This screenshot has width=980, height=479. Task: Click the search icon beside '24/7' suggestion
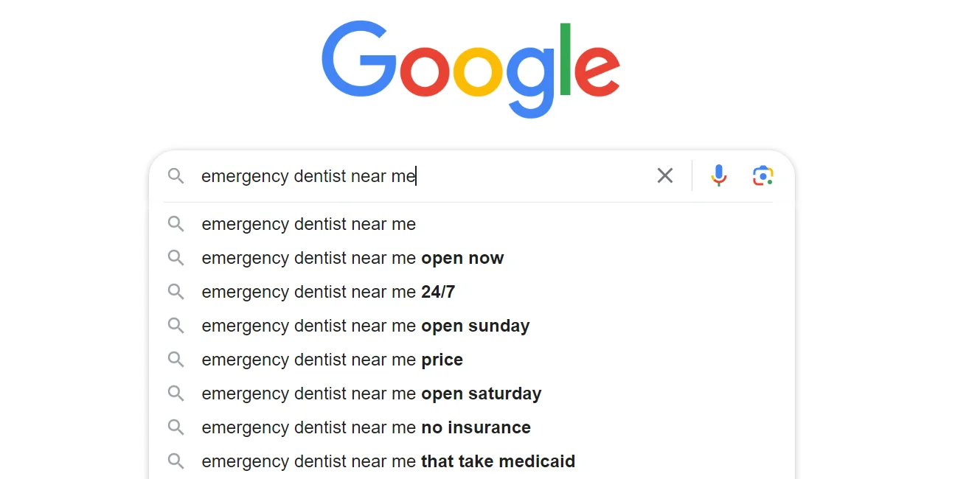[x=176, y=292]
